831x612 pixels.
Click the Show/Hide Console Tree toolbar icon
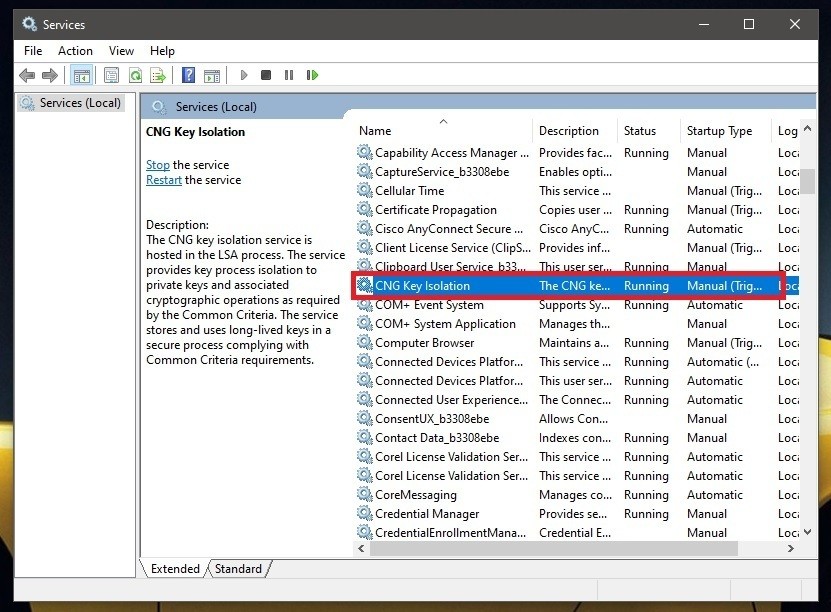click(81, 75)
